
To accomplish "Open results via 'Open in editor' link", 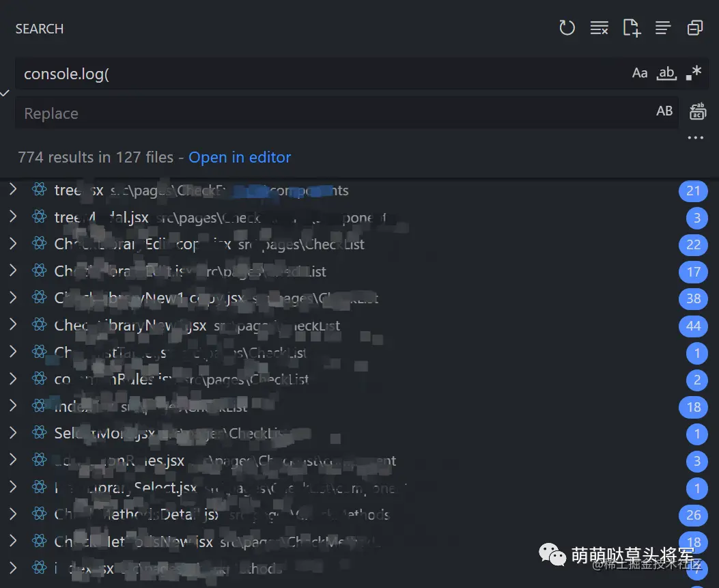I will (x=240, y=157).
